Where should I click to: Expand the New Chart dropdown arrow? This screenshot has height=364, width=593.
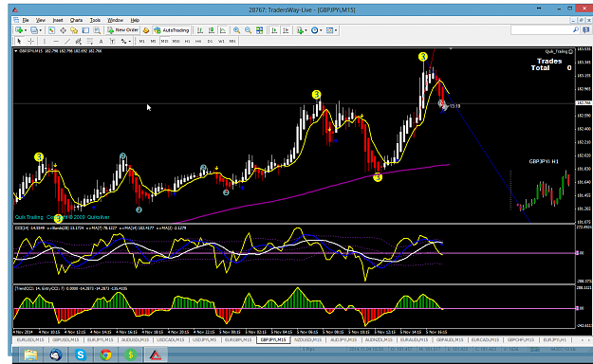pyautogui.click(x=26, y=30)
